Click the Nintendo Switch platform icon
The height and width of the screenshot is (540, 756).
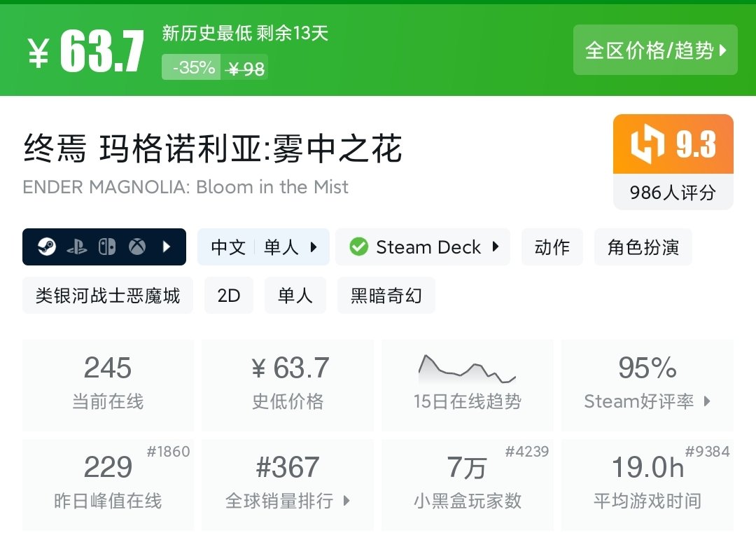click(x=106, y=247)
